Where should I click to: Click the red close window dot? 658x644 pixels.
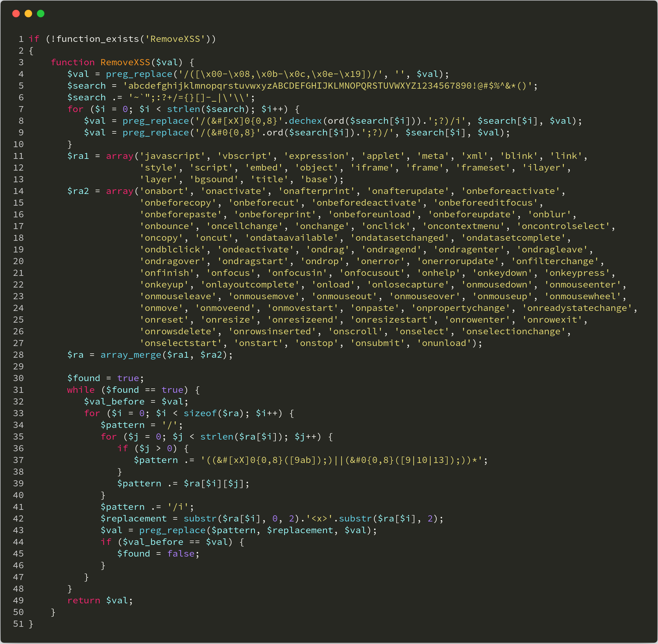coord(16,14)
